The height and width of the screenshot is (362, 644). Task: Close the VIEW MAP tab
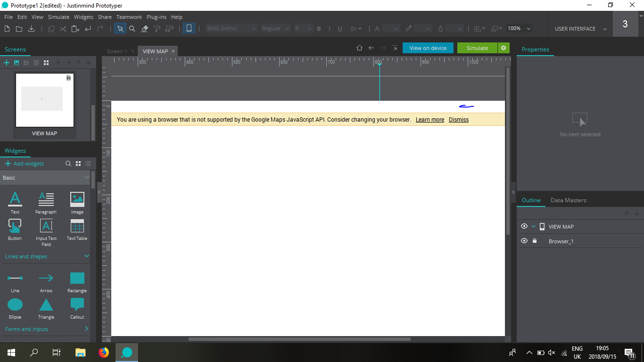coord(173,51)
